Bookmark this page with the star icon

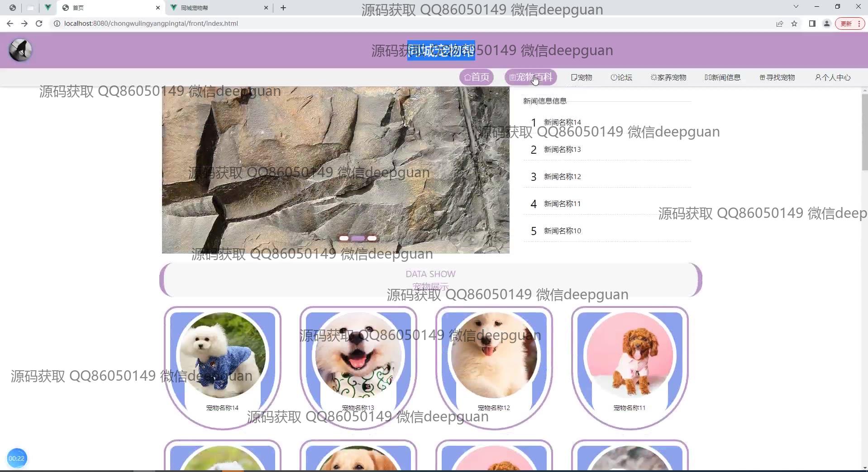click(x=794, y=24)
